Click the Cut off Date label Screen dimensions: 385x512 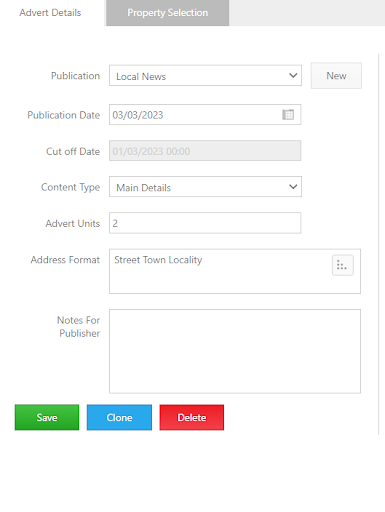coord(73,151)
